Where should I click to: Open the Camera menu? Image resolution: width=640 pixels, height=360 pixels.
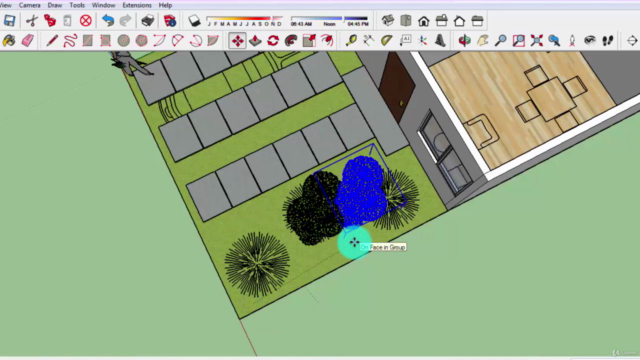click(x=29, y=5)
